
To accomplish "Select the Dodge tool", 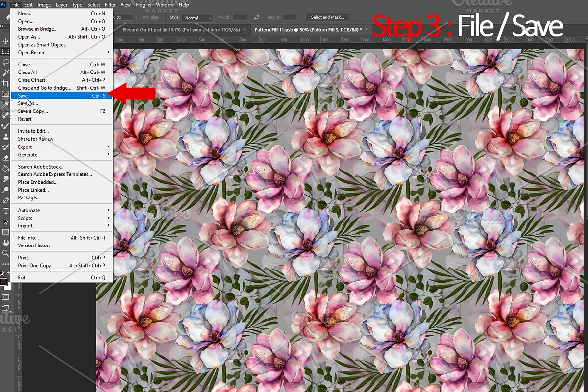I will (6, 190).
